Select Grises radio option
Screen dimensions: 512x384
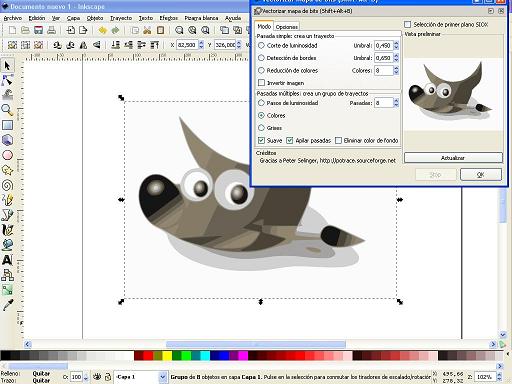tap(261, 128)
